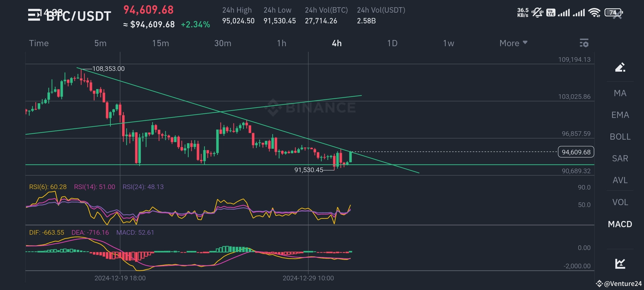Image resolution: width=644 pixels, height=290 pixels.
Task: Tap the second cellular signal bars icon
Action: (x=579, y=13)
